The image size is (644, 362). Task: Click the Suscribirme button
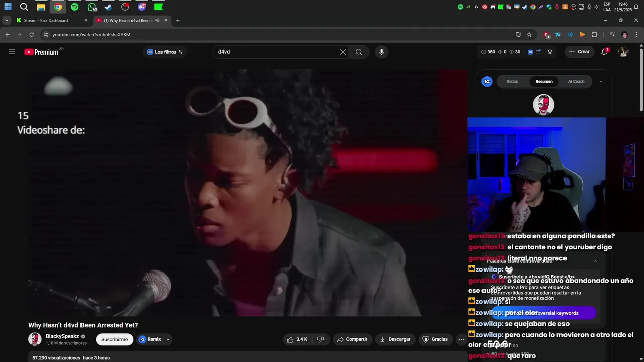pyautogui.click(x=114, y=339)
